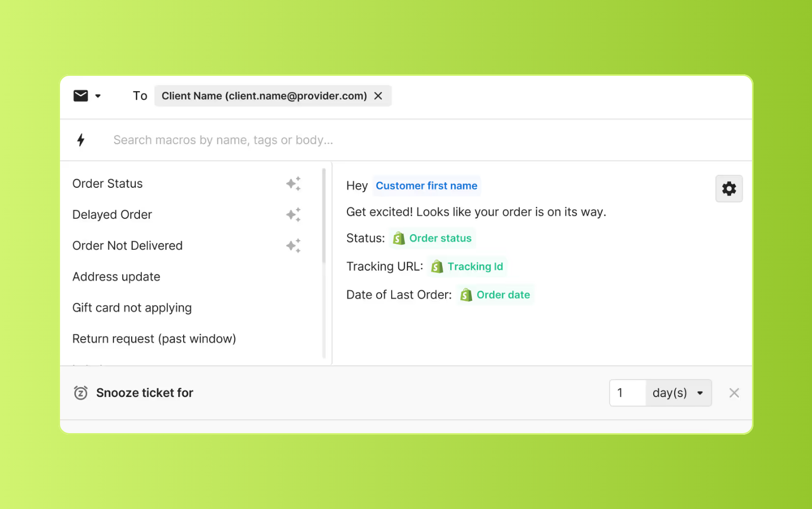Select the Address update macro
This screenshot has width=812, height=509.
click(116, 276)
